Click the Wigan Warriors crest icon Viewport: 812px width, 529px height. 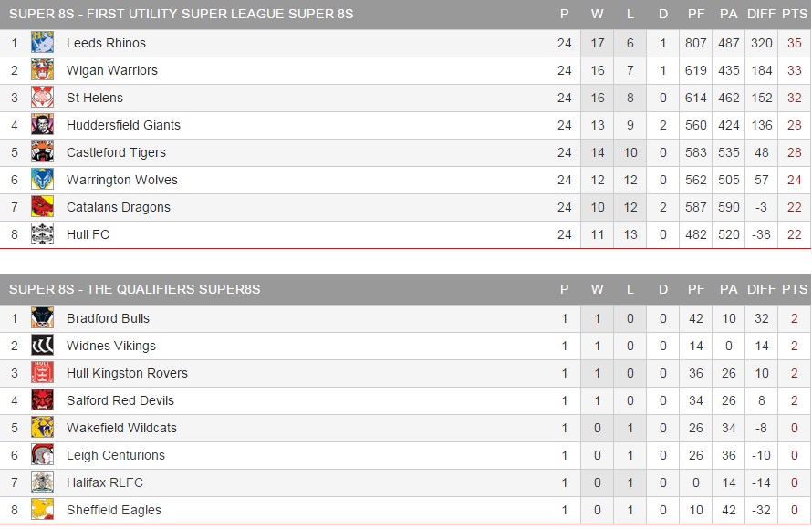(x=42, y=70)
